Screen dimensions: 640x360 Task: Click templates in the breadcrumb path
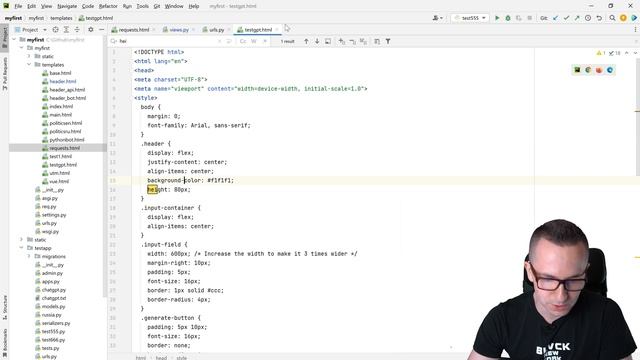click(61, 18)
